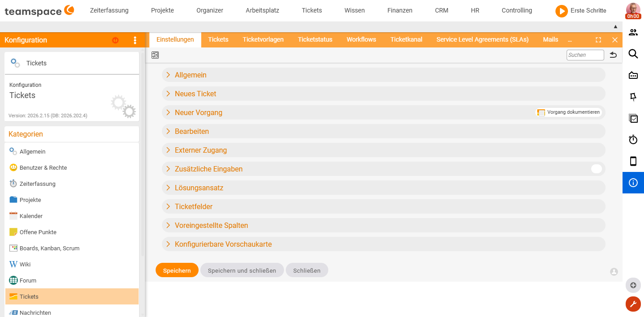644x317 pixels.
Task: Switch to the Mails tab
Action: point(551,39)
